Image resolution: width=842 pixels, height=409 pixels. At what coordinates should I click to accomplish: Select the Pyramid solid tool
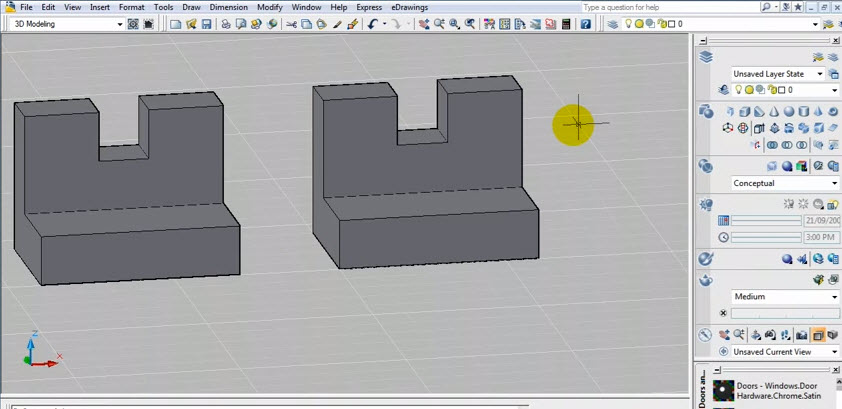[x=818, y=112]
